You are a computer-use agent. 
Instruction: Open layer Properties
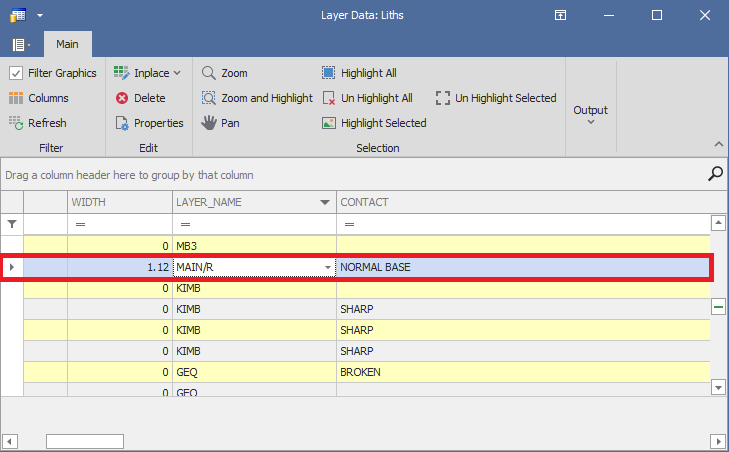point(148,123)
